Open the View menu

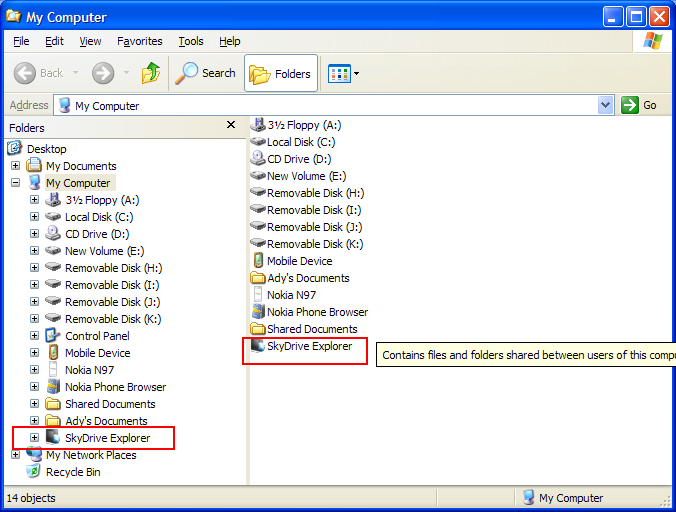tap(90, 41)
